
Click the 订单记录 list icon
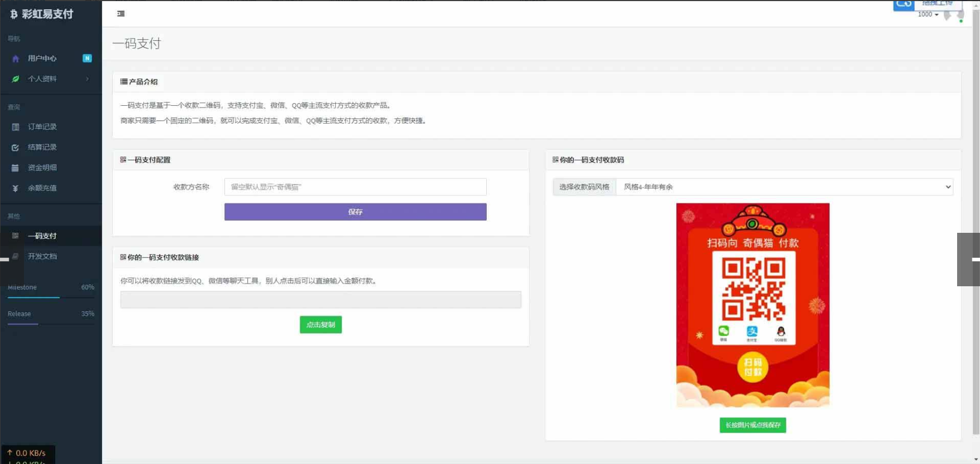pos(15,127)
